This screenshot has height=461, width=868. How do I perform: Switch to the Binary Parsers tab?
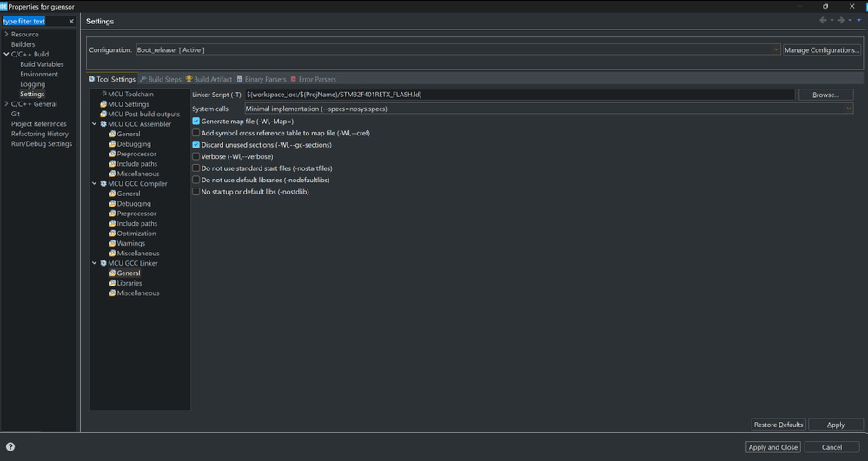(262, 79)
